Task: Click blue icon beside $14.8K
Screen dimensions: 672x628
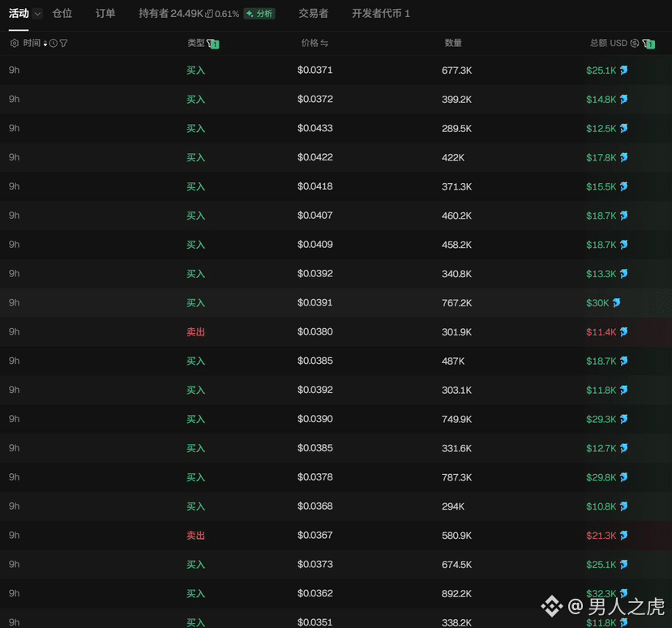Action: pos(624,99)
